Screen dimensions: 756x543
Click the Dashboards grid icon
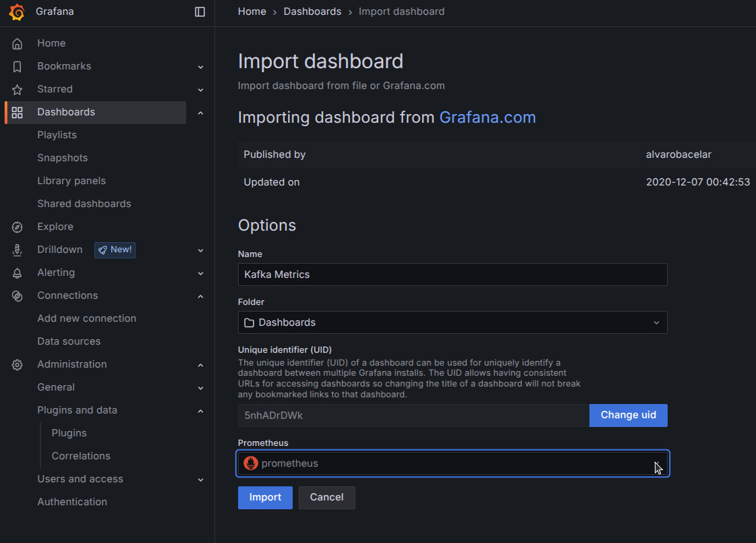(18, 113)
